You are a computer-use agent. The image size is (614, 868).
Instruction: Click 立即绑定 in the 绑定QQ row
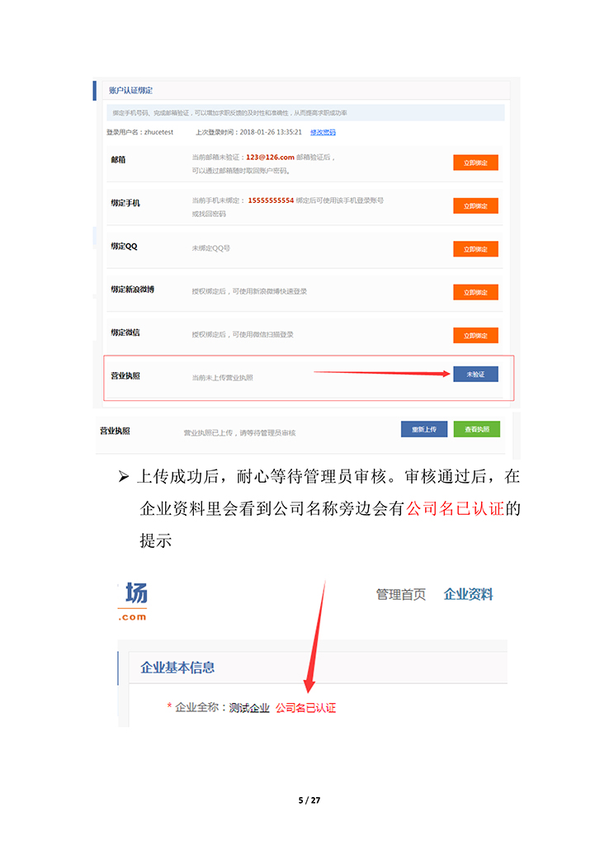(x=475, y=249)
